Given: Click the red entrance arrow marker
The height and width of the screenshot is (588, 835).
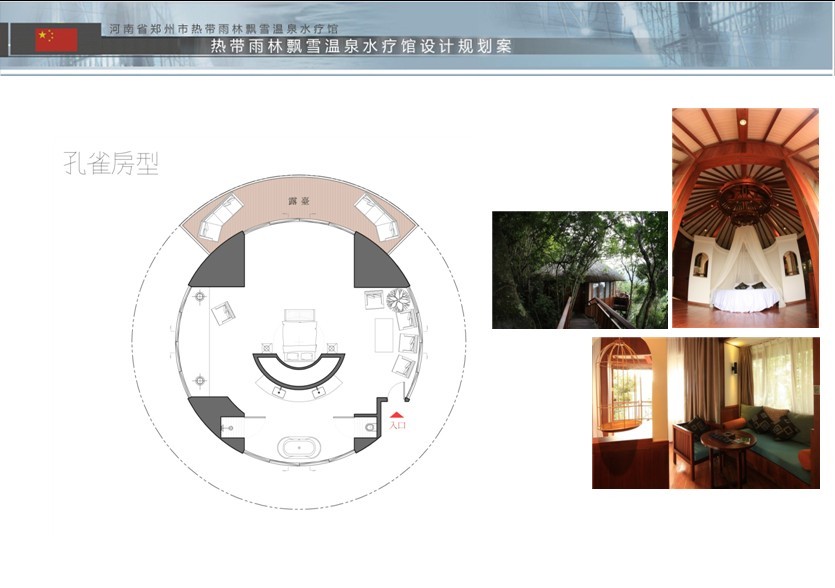Looking at the screenshot, I should [397, 414].
